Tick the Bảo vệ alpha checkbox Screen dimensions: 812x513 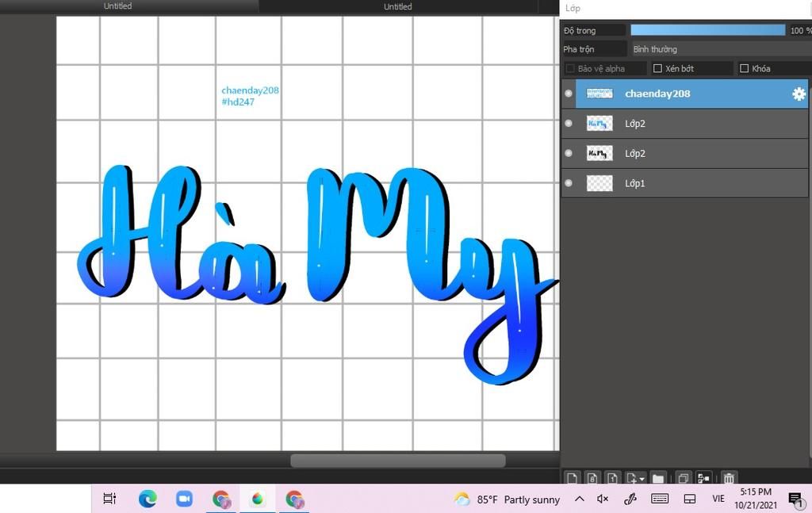tap(570, 68)
